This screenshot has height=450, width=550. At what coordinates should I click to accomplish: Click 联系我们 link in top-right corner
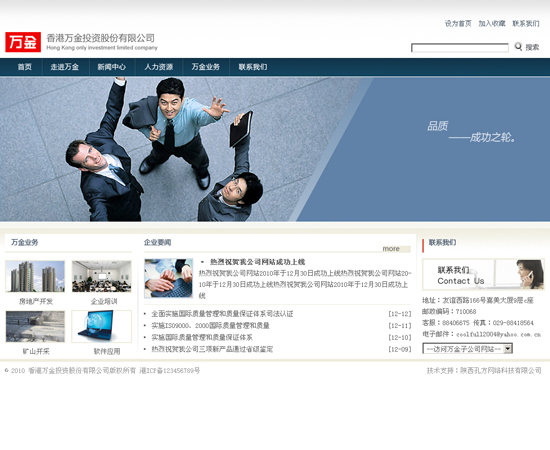coord(525,23)
